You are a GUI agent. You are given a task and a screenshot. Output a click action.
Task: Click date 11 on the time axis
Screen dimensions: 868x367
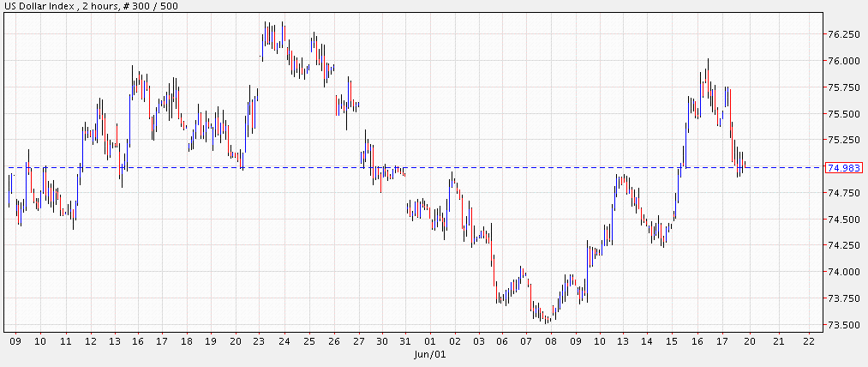click(65, 341)
